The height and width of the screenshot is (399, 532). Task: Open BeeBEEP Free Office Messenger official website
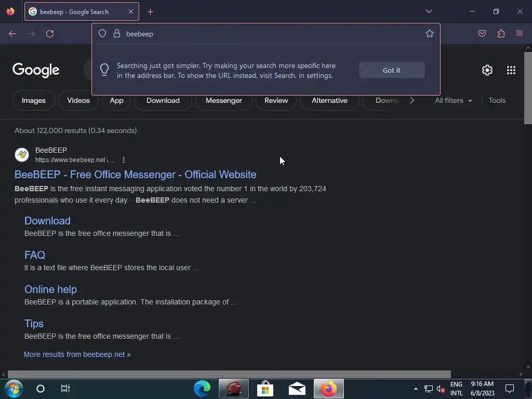pos(136,175)
